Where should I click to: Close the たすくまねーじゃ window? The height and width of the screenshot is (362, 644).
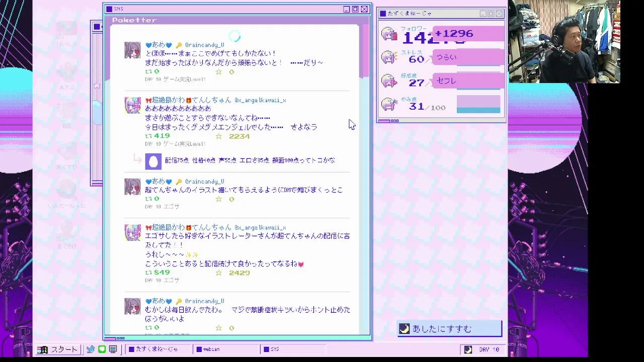click(x=499, y=14)
